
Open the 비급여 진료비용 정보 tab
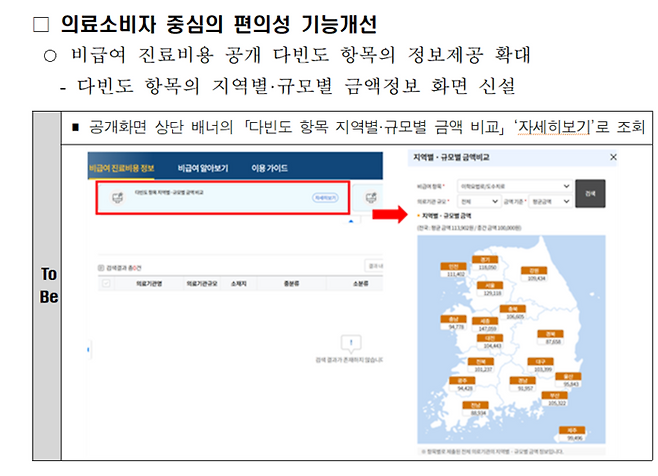tap(121, 168)
